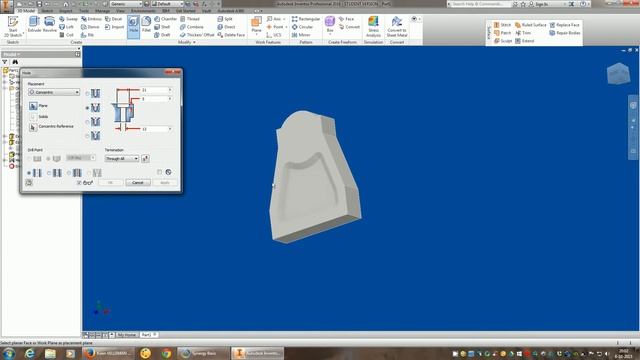Click the Search Help & Commands field
Screen dimensions: 640x360
pos(480,4)
